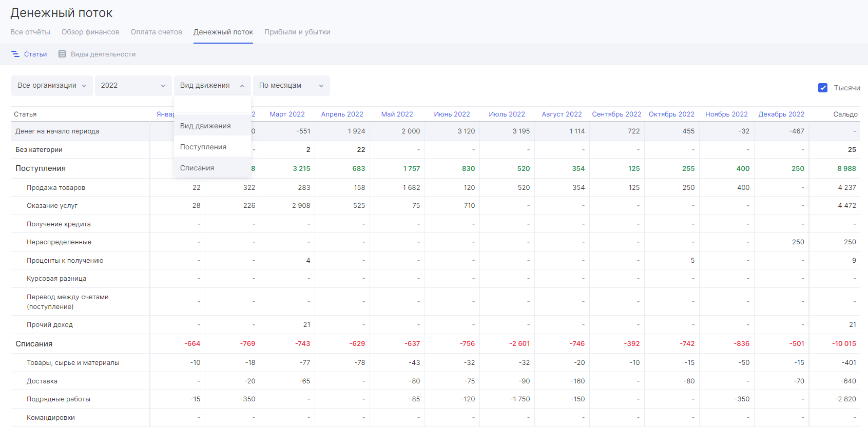Click the -2 601 July Списания value
Viewport: 868px width, 427px height.
pos(519,343)
